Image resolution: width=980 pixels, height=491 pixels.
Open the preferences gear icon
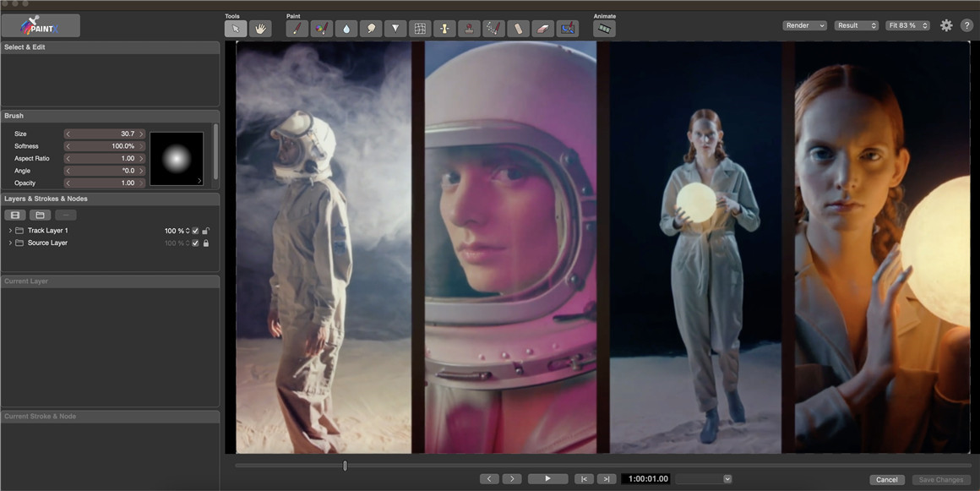[946, 25]
